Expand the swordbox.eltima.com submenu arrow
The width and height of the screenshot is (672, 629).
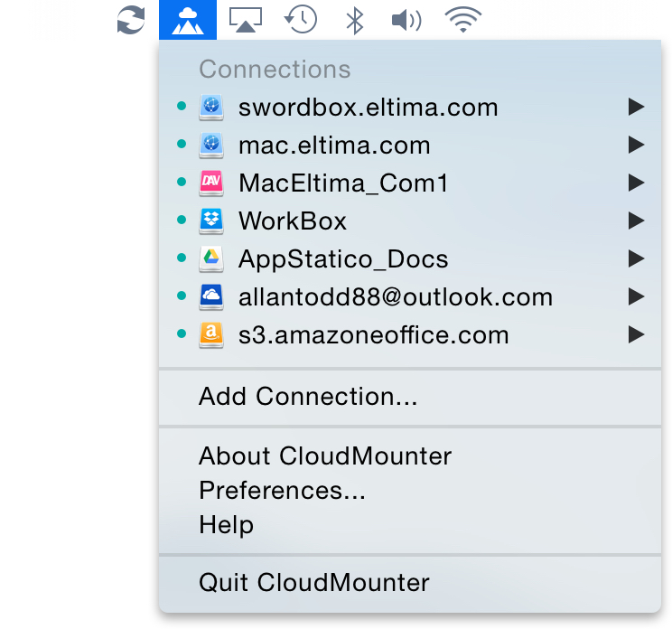tap(637, 107)
